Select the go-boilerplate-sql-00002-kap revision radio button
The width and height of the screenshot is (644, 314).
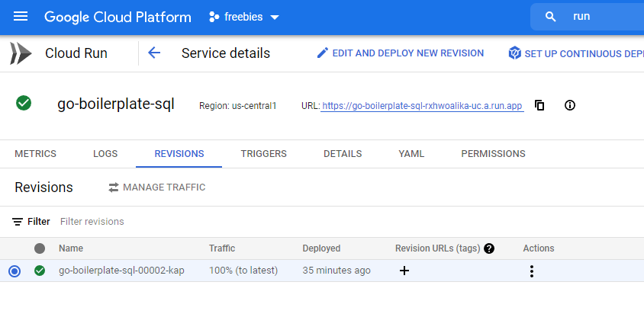(14, 271)
